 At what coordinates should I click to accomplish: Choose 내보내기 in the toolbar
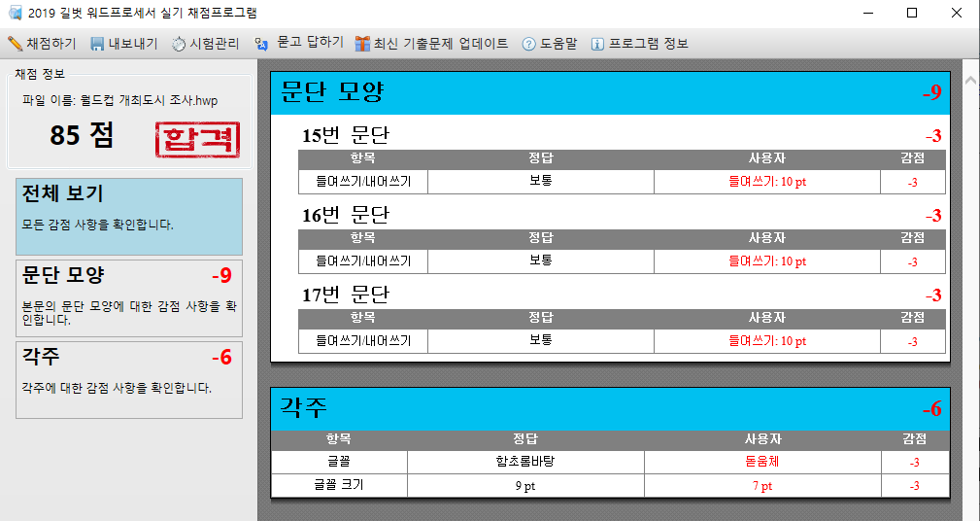tap(123, 44)
